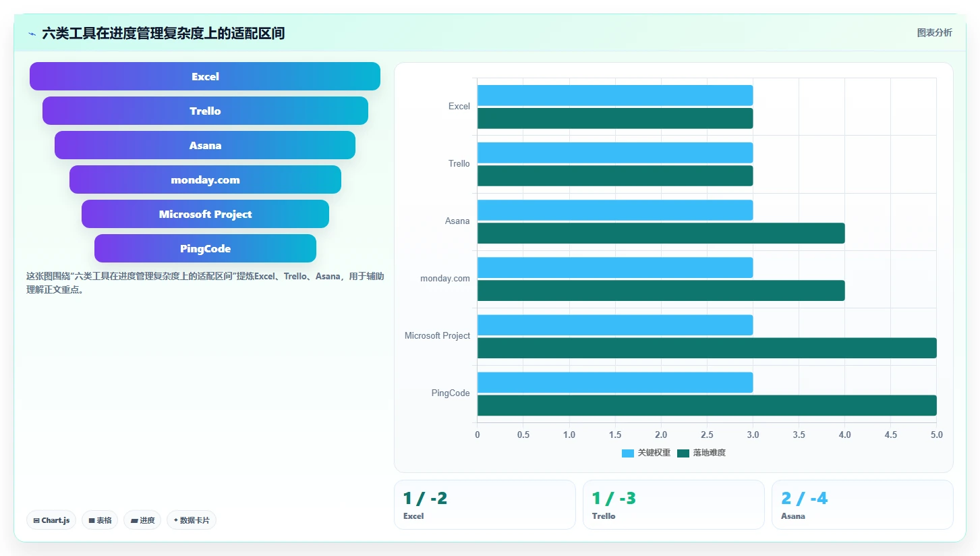Viewport: 980px width, 556px height.
Task: Open the Excel stat card showing 1 / -2
Action: [485, 505]
